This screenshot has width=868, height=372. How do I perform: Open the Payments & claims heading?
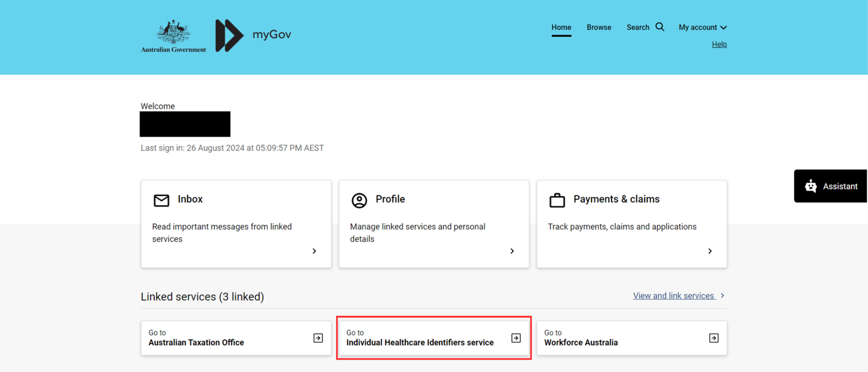pyautogui.click(x=616, y=199)
